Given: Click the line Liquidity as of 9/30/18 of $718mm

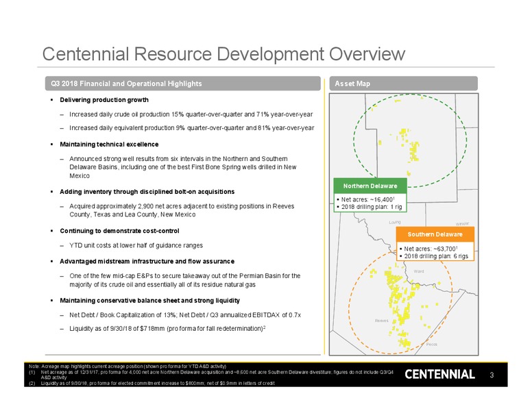Looking at the screenshot, I should pyautogui.click(x=167, y=329).
